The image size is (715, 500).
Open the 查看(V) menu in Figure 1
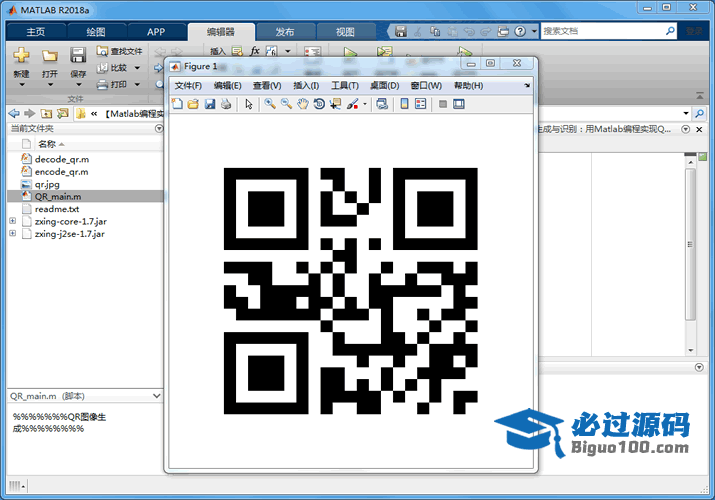click(267, 86)
